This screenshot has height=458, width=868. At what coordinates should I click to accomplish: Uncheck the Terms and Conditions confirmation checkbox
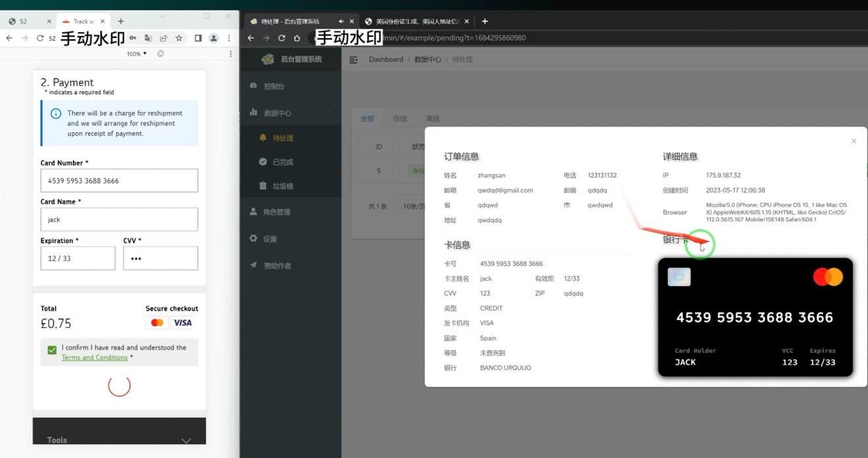[x=52, y=350]
